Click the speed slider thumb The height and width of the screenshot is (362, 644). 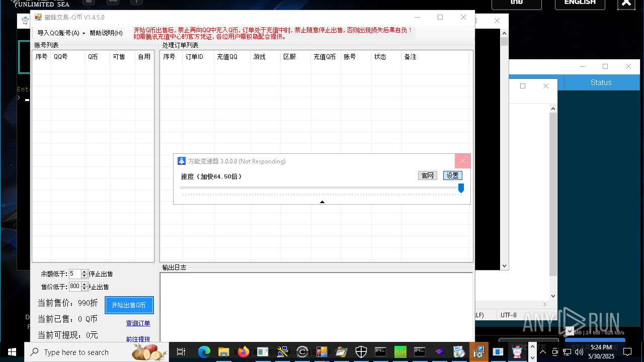pyautogui.click(x=461, y=188)
